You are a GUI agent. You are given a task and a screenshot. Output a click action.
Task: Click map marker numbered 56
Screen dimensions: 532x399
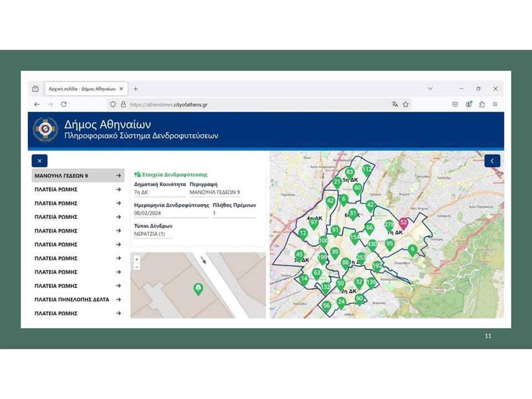(326, 306)
